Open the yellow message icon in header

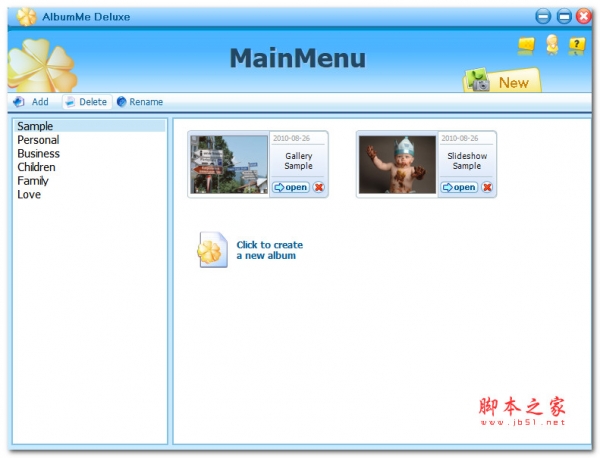(526, 46)
